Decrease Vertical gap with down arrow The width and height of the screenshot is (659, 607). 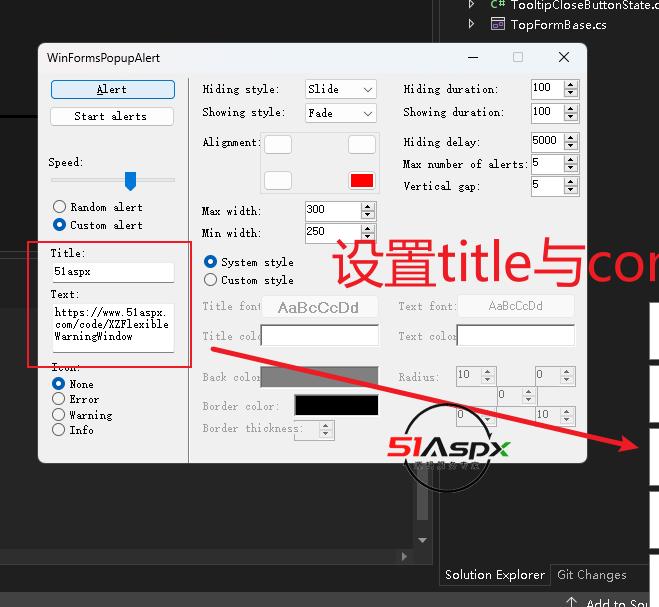tap(570, 190)
